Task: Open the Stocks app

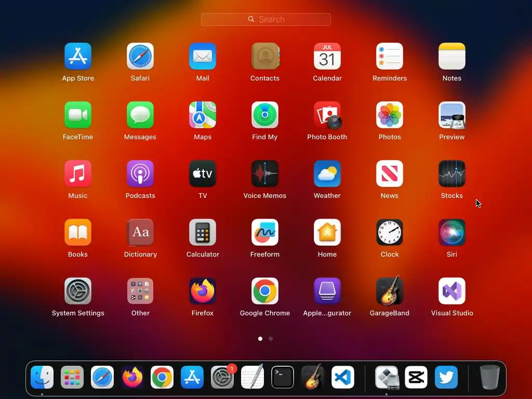Action: click(x=452, y=174)
